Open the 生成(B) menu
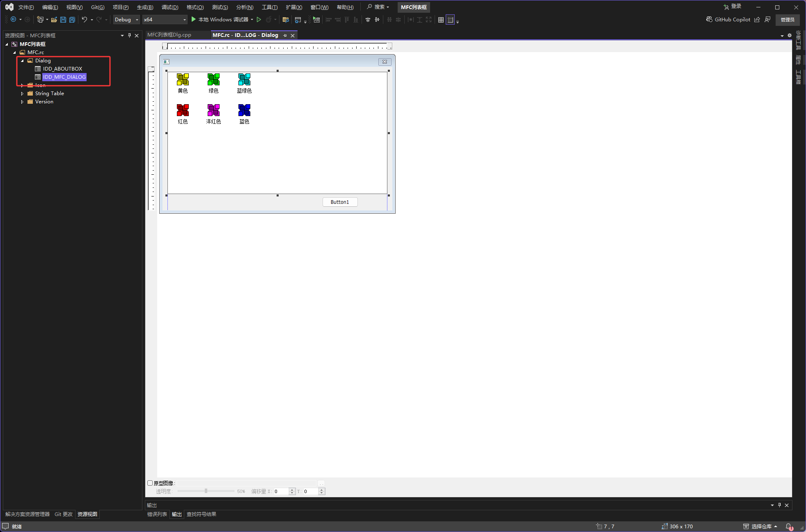806x532 pixels. 145,7
